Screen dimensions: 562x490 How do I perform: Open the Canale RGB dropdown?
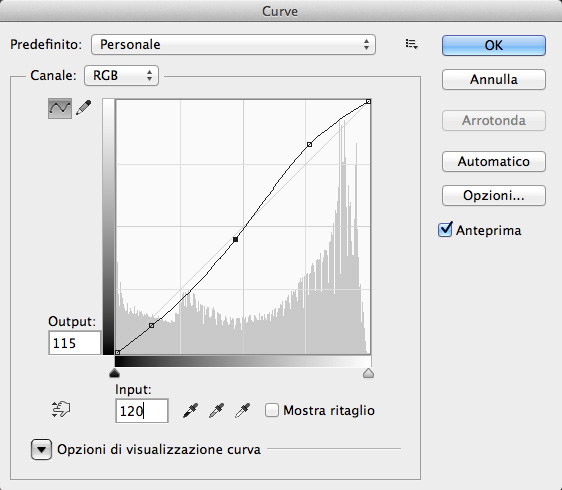click(x=122, y=76)
